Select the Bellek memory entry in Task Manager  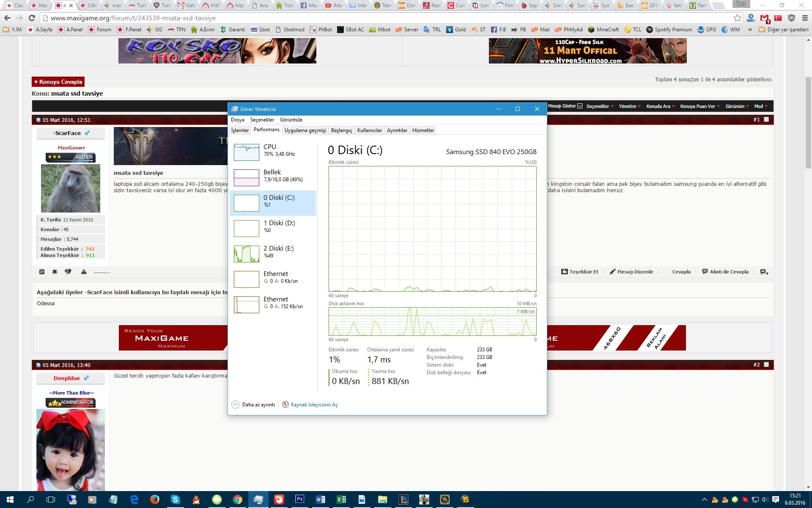tap(273, 178)
